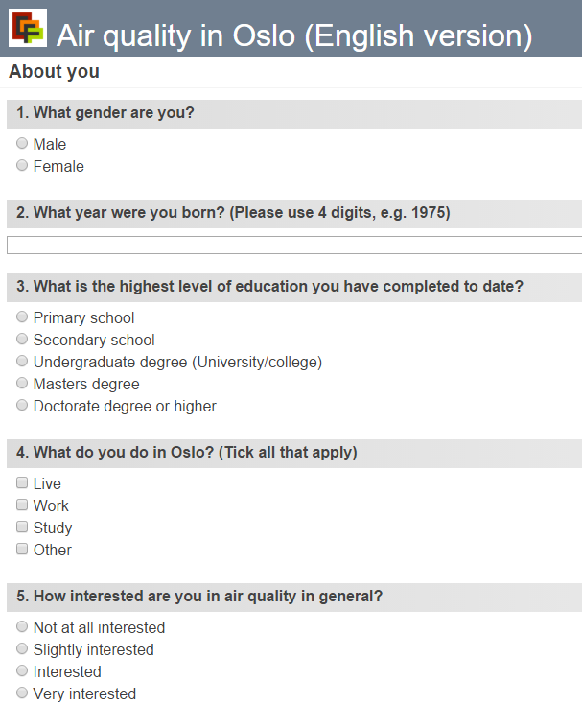This screenshot has width=582, height=728.
Task: Select Undergraduate degree (University/college)
Action: click(x=22, y=361)
